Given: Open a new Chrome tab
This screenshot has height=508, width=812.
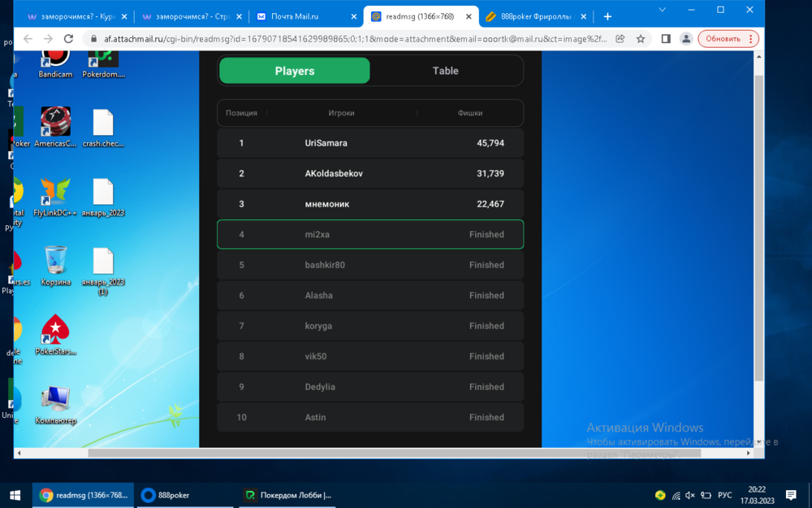Looking at the screenshot, I should 607,16.
